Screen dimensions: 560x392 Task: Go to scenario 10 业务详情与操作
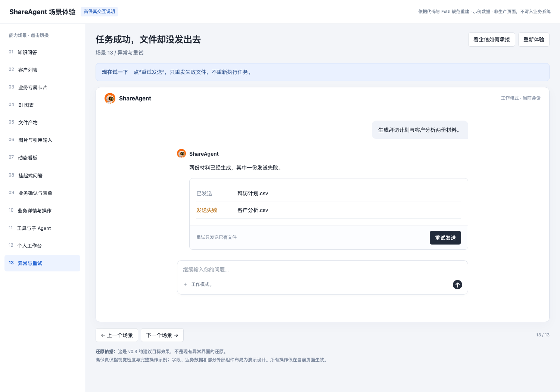pos(42,211)
